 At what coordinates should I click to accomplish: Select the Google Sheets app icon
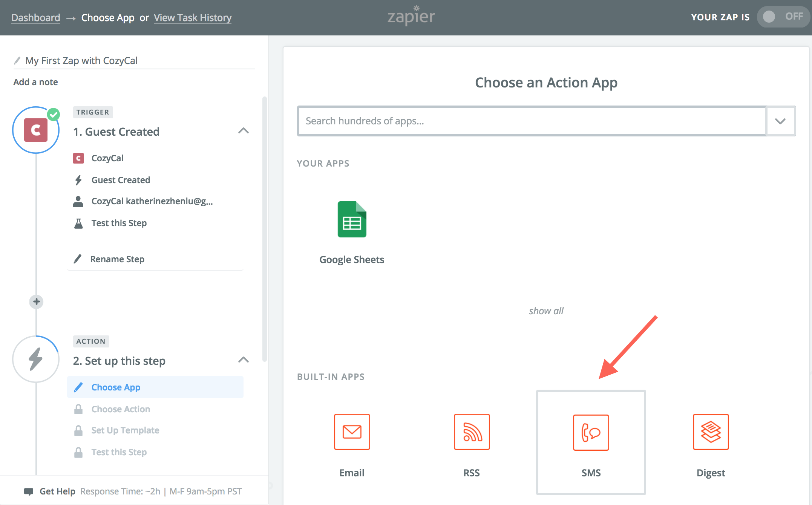pyautogui.click(x=352, y=220)
